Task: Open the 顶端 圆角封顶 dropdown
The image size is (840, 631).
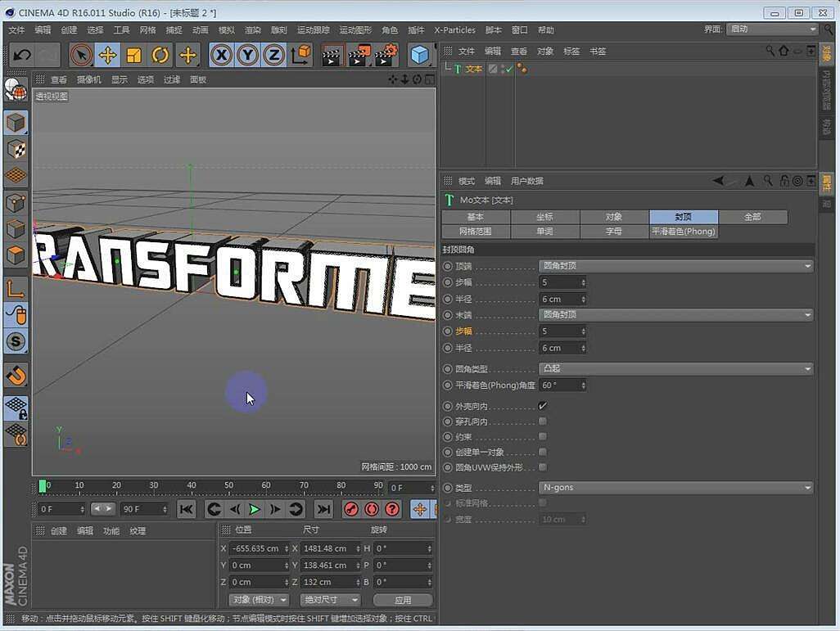Action: point(675,266)
